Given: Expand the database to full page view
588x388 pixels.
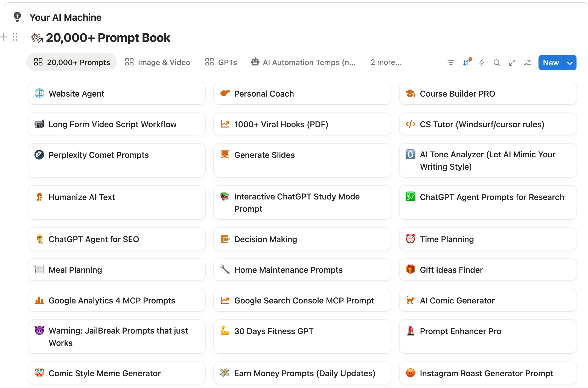Looking at the screenshot, I should 512,62.
